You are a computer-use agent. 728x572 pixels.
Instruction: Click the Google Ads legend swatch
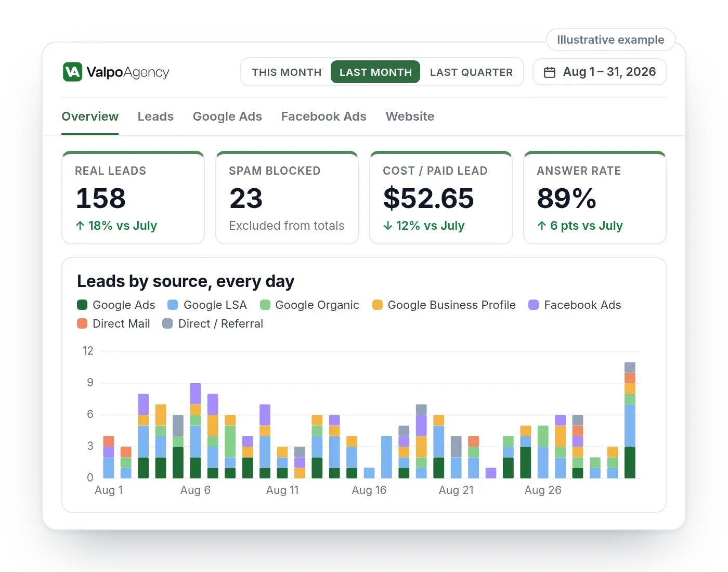82,305
